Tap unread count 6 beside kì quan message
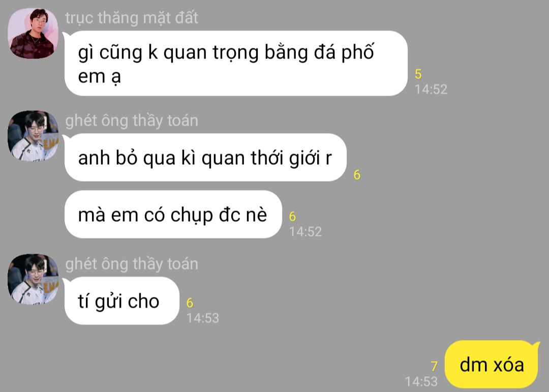Image resolution: width=549 pixels, height=392 pixels. (357, 174)
